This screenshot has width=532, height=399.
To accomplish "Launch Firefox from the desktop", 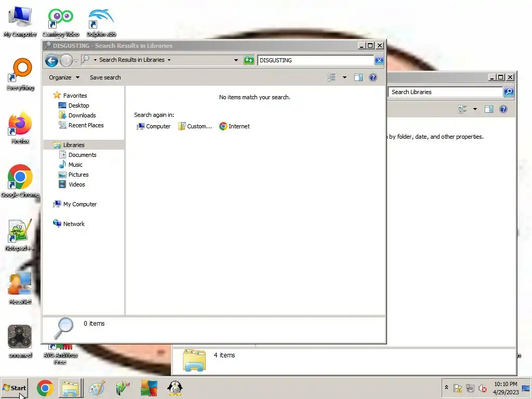I will [20, 128].
